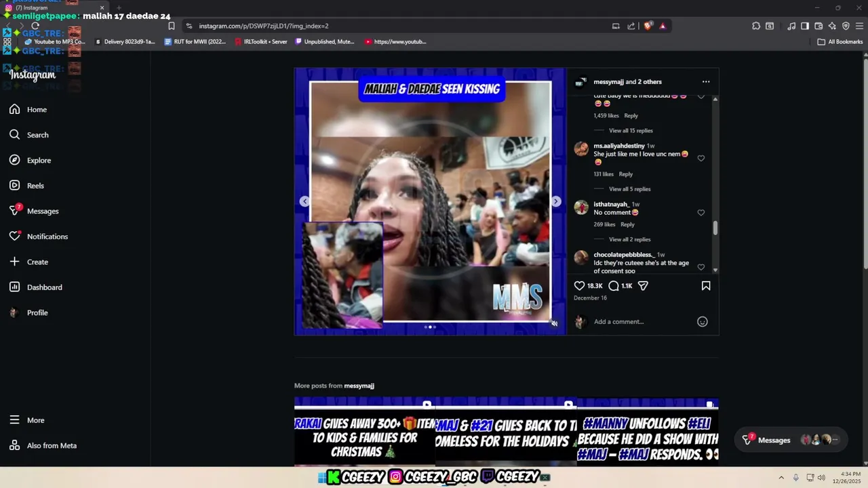Image resolution: width=868 pixels, height=488 pixels.
Task: Open the Search panel in sidebar
Action: pos(29,135)
